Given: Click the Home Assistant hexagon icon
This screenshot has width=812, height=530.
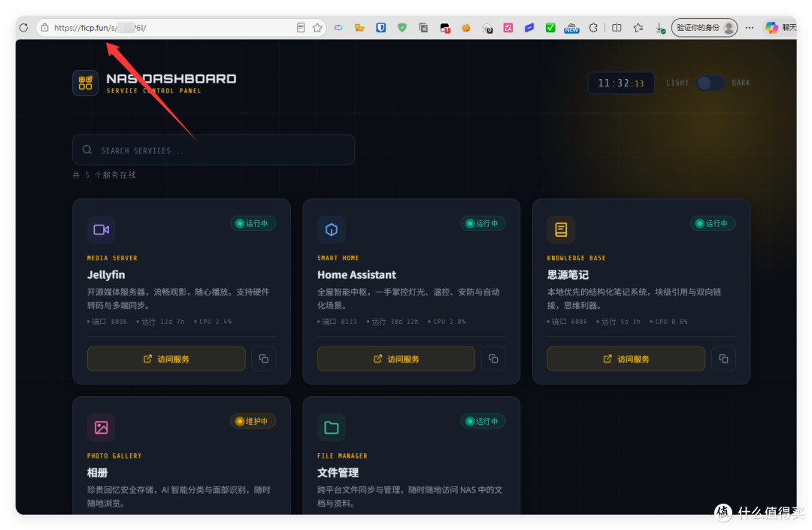Looking at the screenshot, I should pyautogui.click(x=332, y=229).
